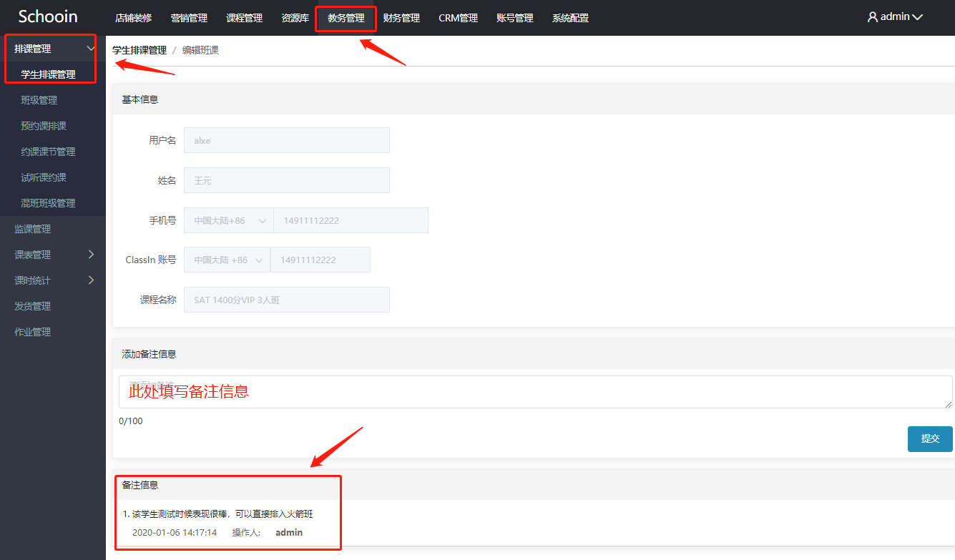Image resolution: width=955 pixels, height=560 pixels.
Task: Click the textarea resize handle
Action: (x=949, y=404)
